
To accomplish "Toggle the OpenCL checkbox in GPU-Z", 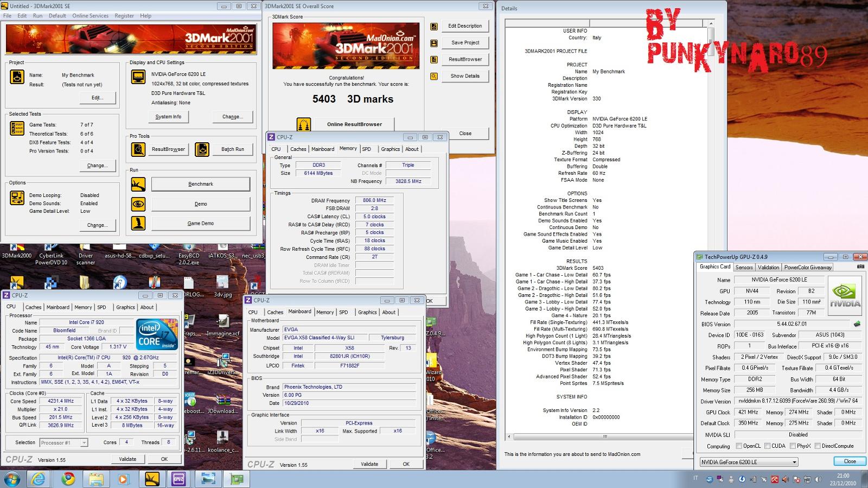I will pyautogui.click(x=739, y=446).
